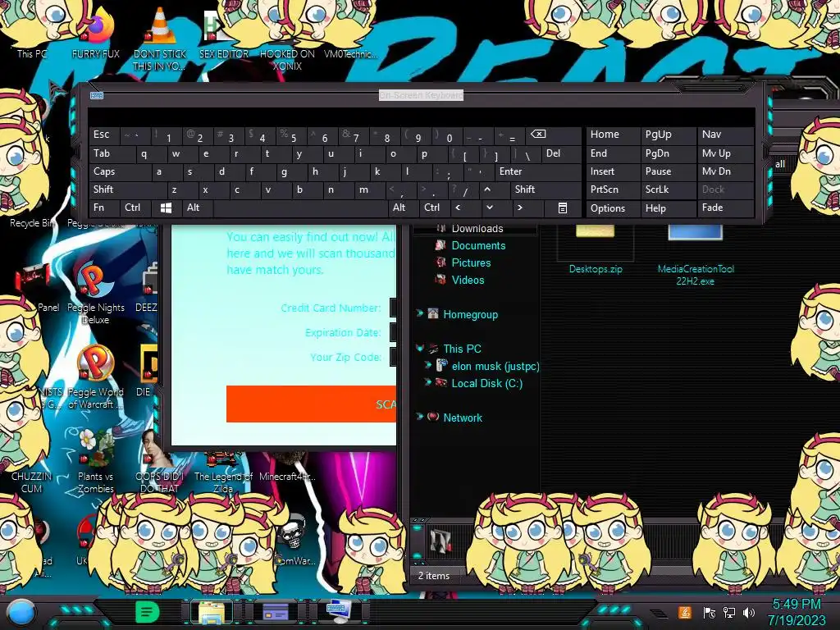Screen dimensions: 840x630
Task: Toggle the Caps key on keyboard
Action: tap(120, 172)
